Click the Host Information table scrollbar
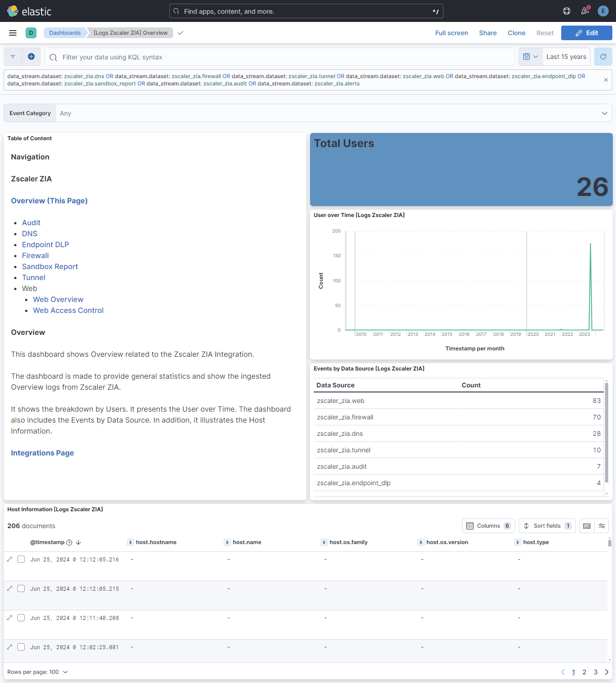 click(610, 542)
